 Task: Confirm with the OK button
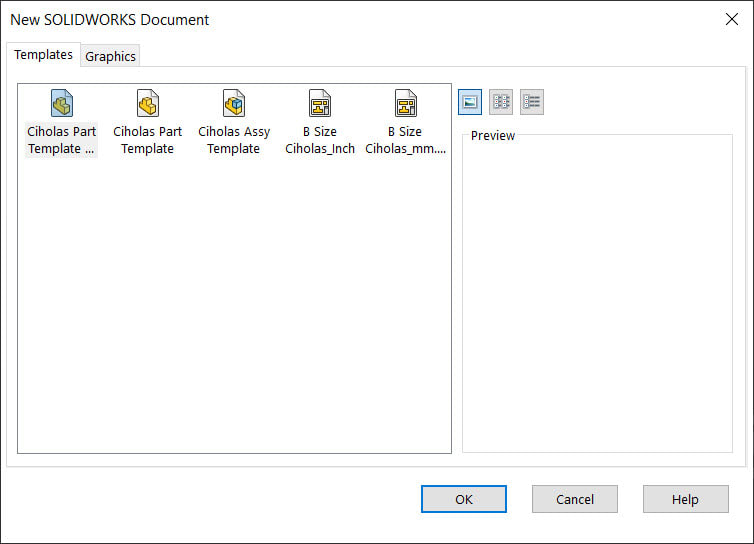point(464,499)
